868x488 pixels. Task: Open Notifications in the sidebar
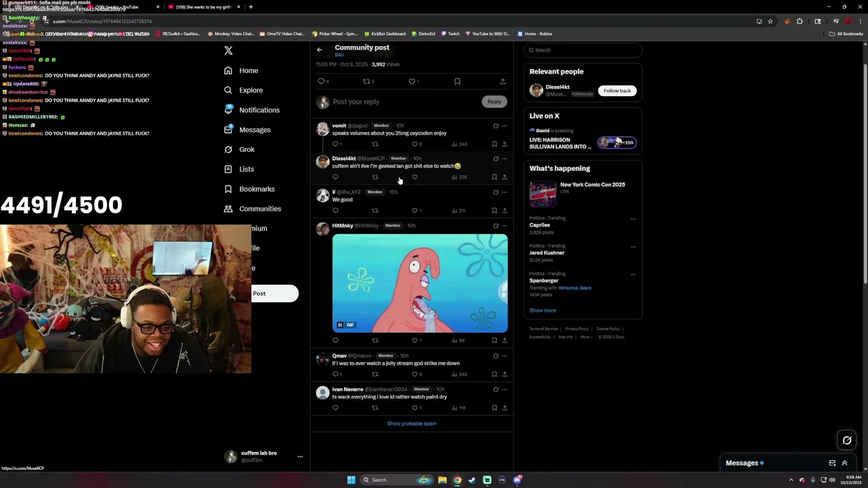(252, 110)
